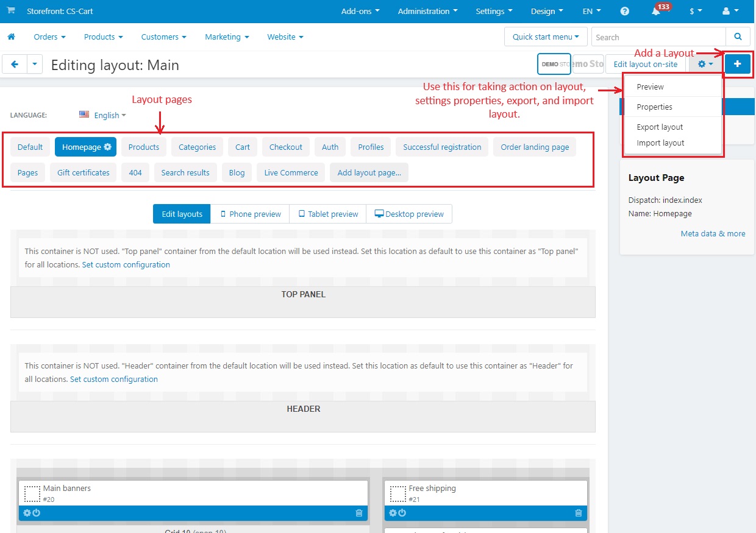The height and width of the screenshot is (533, 756).
Task: Click the search magnifier button
Action: [x=738, y=37]
